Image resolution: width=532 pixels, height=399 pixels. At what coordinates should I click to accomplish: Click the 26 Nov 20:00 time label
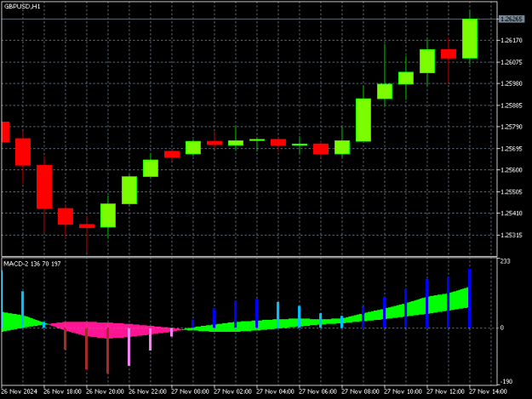106,391
